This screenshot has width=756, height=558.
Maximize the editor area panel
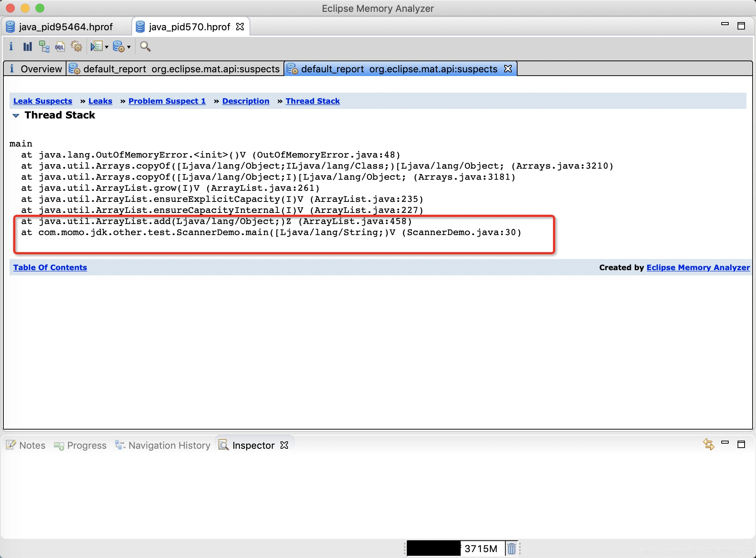click(x=741, y=26)
